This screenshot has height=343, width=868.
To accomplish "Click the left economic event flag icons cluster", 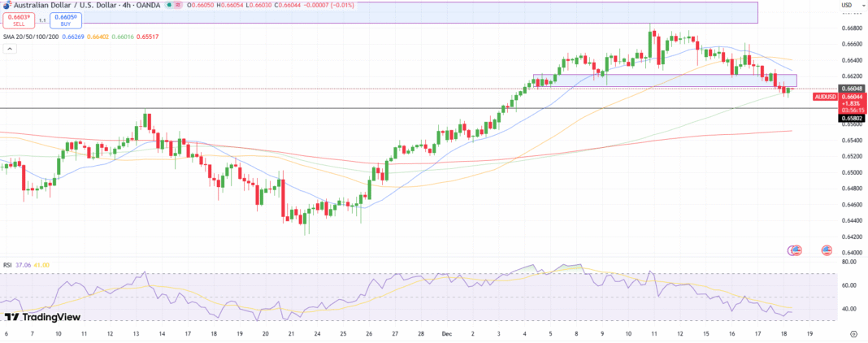I will click(794, 250).
